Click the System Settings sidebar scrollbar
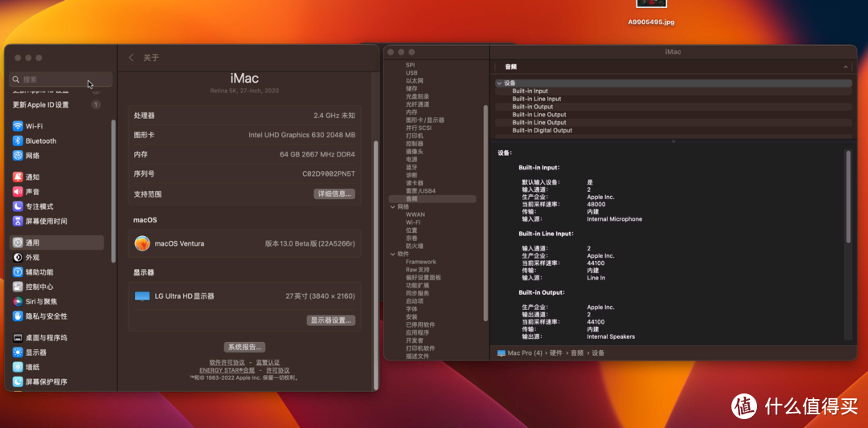 (113, 191)
